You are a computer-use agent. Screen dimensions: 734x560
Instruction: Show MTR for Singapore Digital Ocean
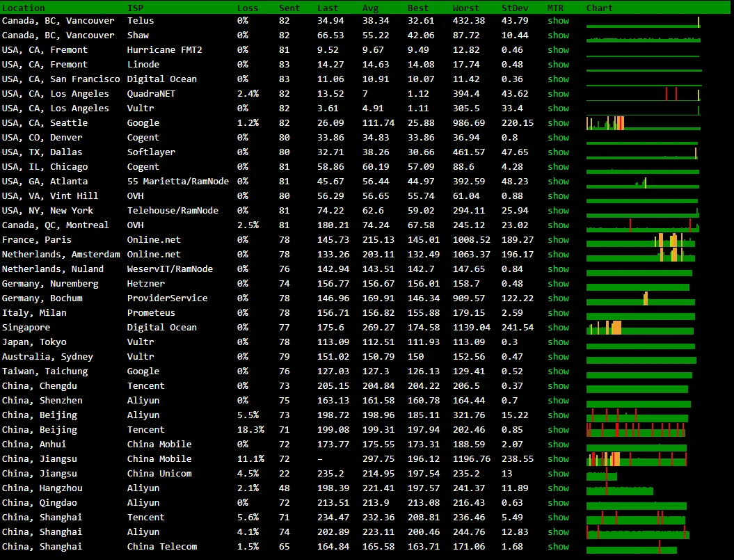click(559, 327)
